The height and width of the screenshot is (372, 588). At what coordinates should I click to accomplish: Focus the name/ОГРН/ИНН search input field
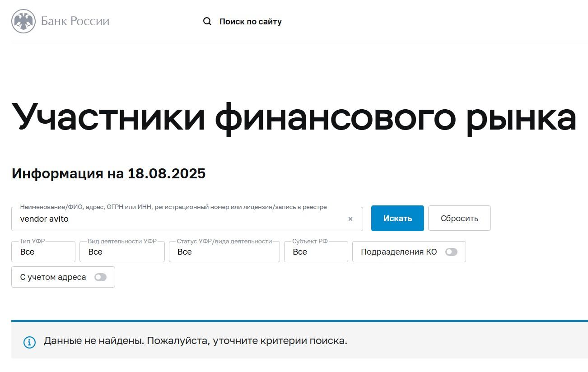coord(187,219)
